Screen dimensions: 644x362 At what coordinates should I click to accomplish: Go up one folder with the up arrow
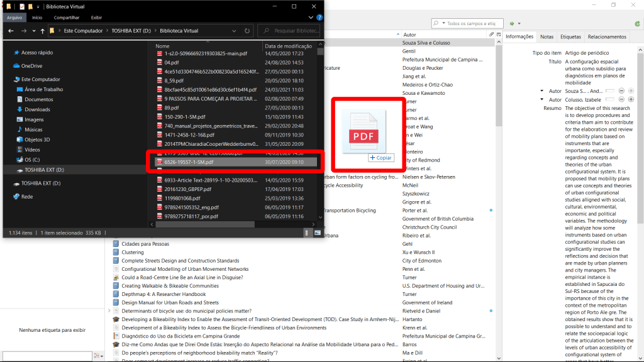pos(43,30)
